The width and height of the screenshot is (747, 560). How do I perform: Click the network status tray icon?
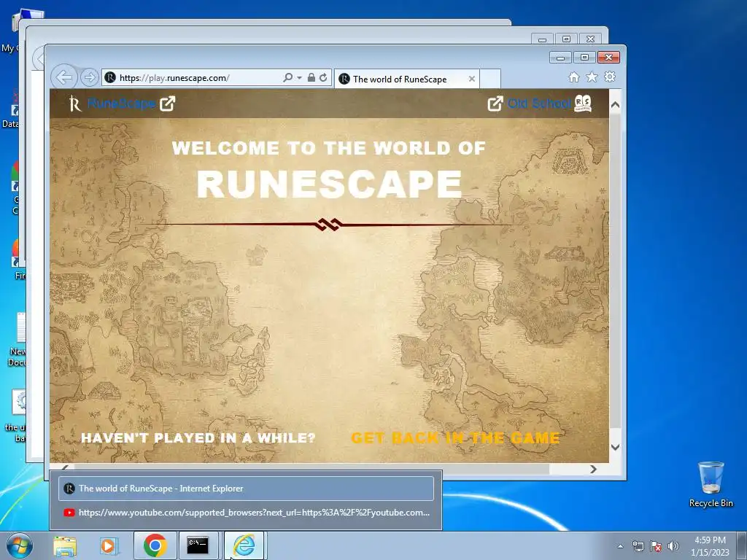click(638, 546)
